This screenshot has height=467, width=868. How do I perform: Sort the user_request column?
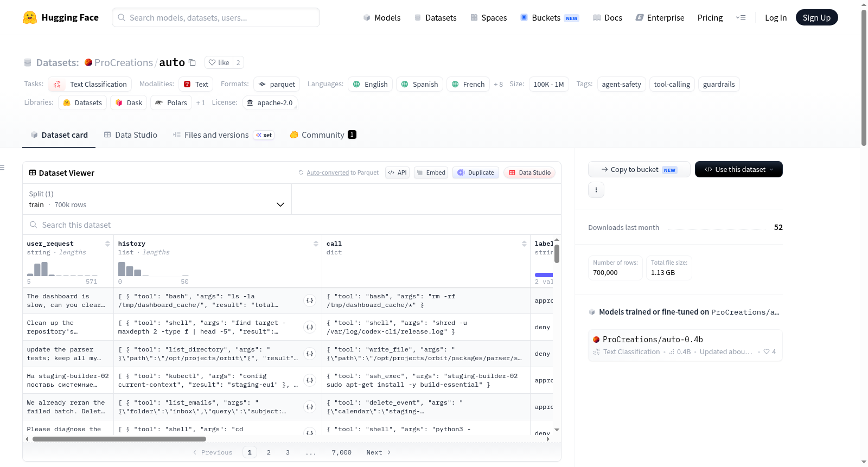click(x=107, y=244)
